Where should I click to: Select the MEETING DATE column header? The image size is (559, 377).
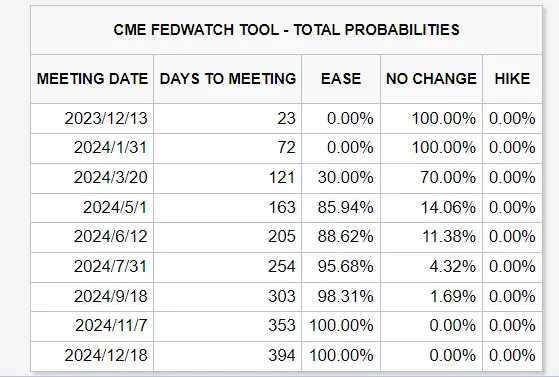(x=92, y=79)
